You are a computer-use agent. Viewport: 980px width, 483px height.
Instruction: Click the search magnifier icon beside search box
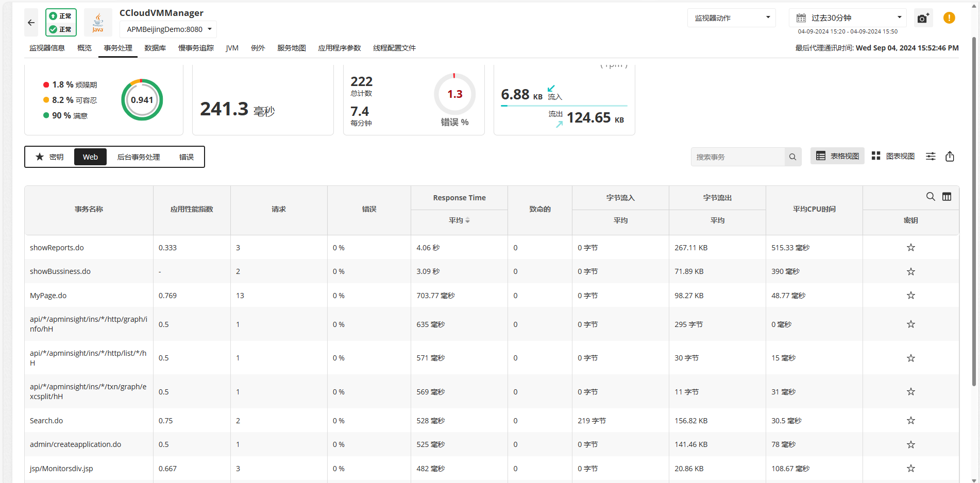tap(792, 157)
